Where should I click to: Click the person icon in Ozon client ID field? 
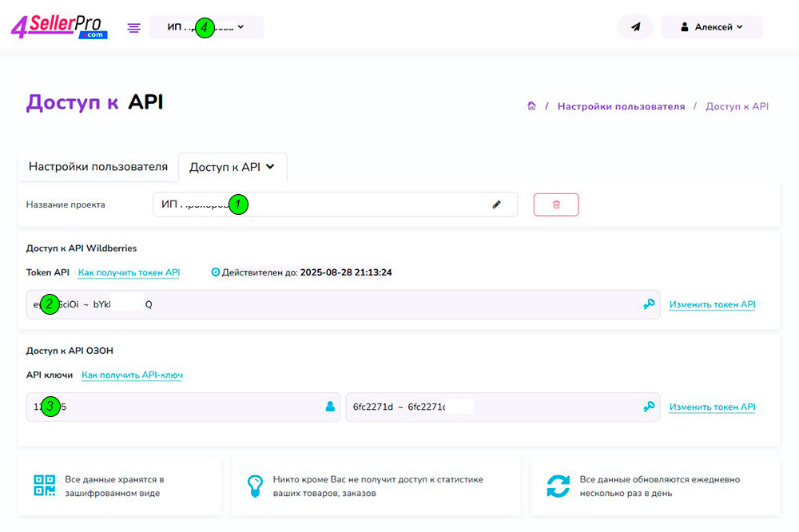click(x=330, y=407)
